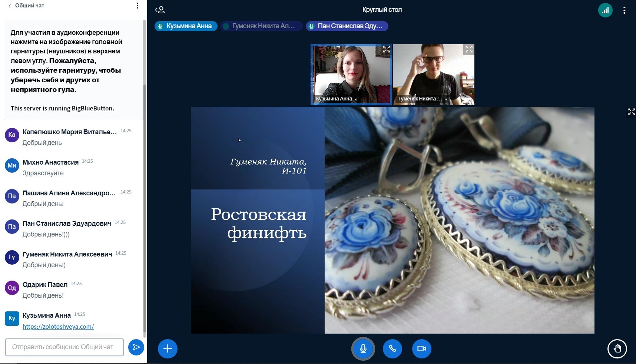Open Гуменяк Никита webcam name dropdown
636x364 pixels.
pos(423,99)
